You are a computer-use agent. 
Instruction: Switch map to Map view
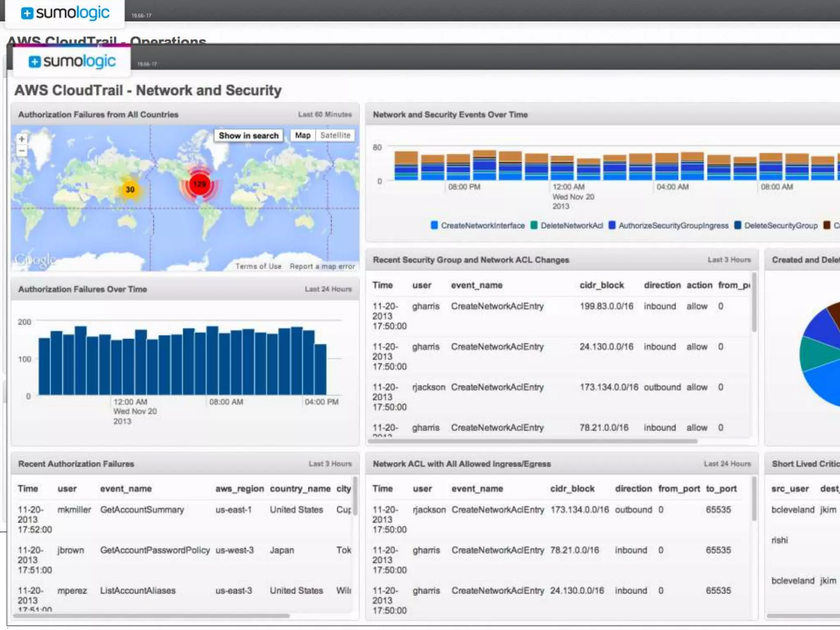(303, 135)
